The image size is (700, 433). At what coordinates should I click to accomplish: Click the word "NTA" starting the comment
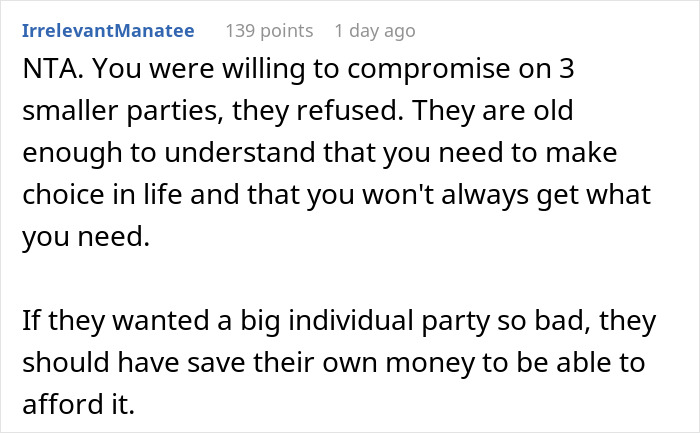50,69
